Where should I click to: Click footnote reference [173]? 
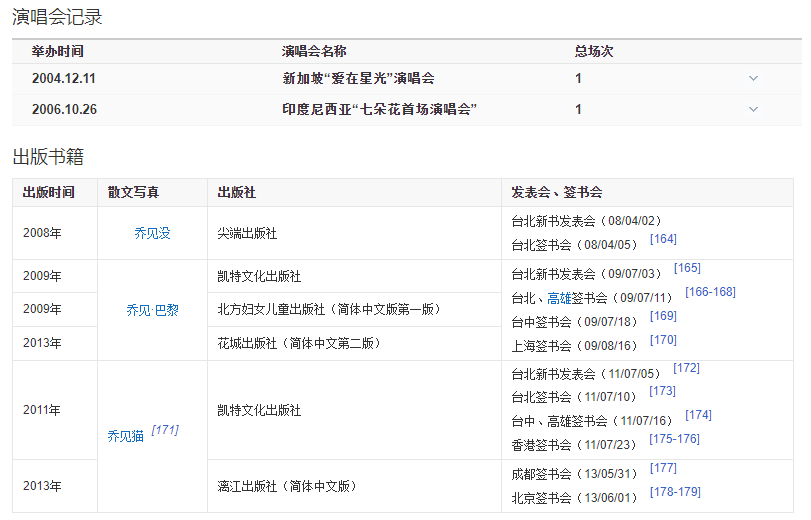click(x=662, y=391)
